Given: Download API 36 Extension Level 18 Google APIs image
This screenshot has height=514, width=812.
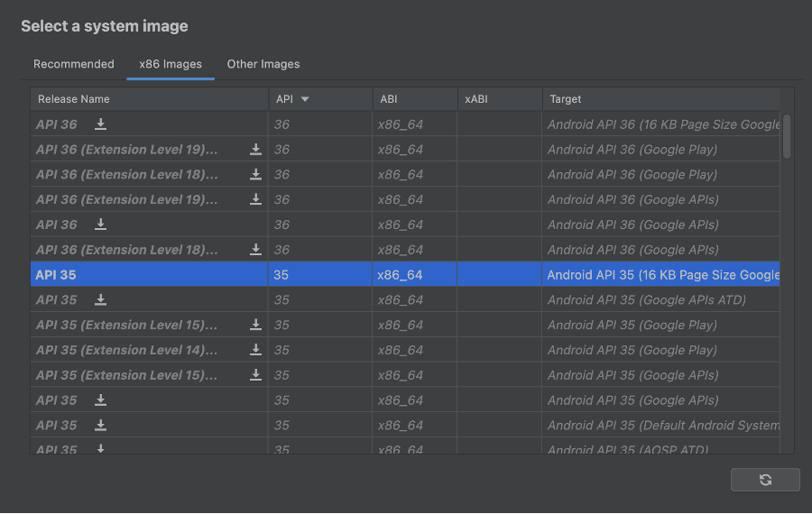Looking at the screenshot, I should click(256, 250).
